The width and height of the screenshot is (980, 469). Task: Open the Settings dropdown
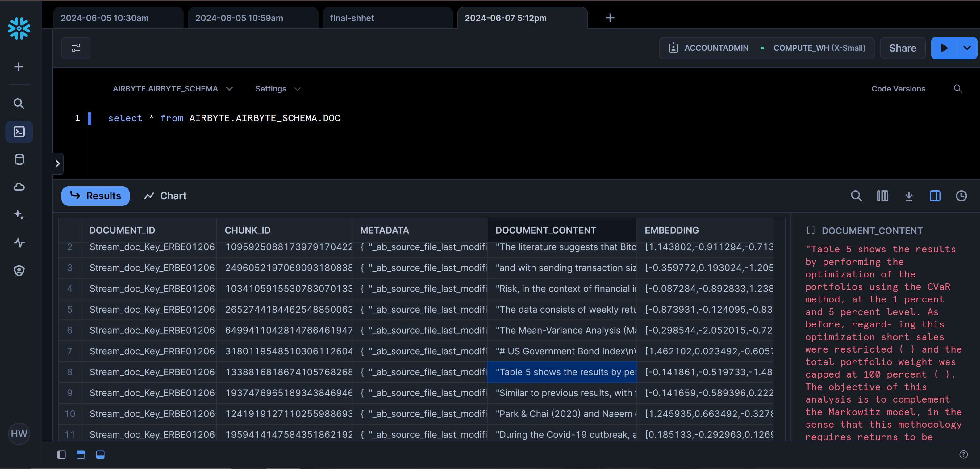278,89
